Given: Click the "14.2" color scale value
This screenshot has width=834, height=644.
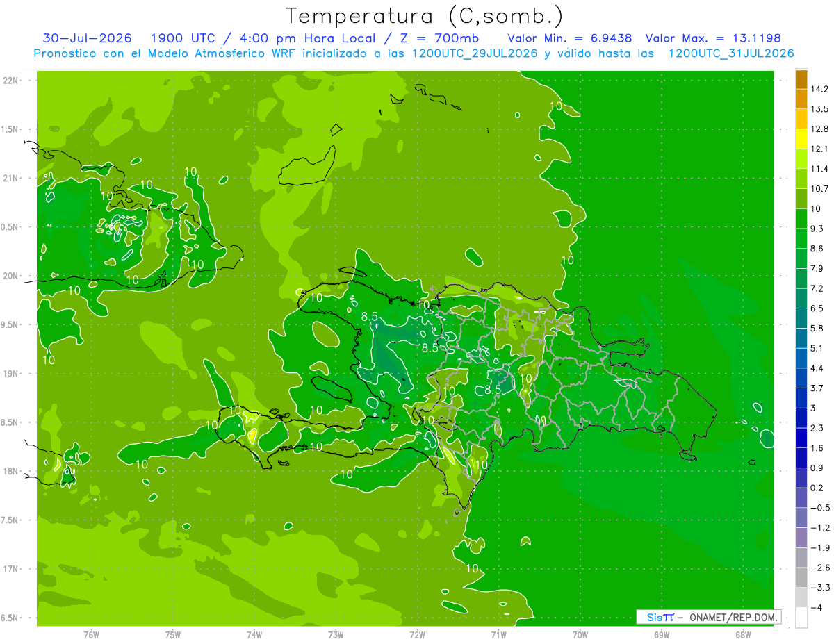Looking at the screenshot, I should [821, 89].
